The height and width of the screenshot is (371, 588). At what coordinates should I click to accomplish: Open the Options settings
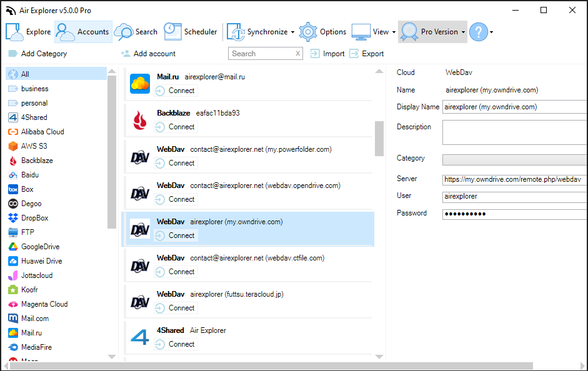(322, 32)
